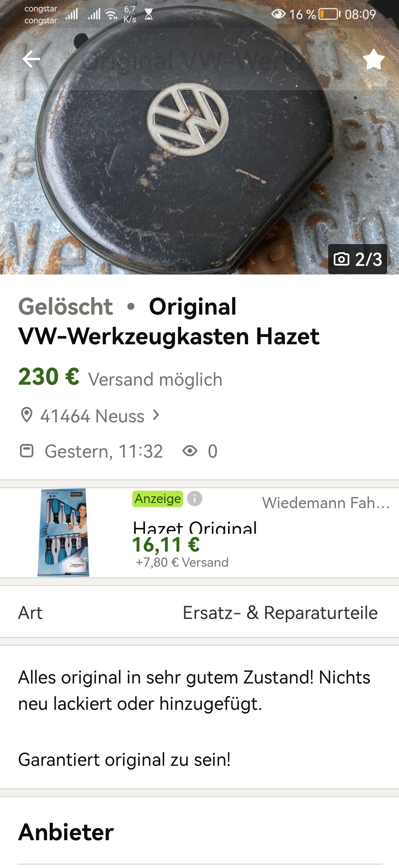Click the green Anzeige label
The image size is (399, 868).
point(158,499)
